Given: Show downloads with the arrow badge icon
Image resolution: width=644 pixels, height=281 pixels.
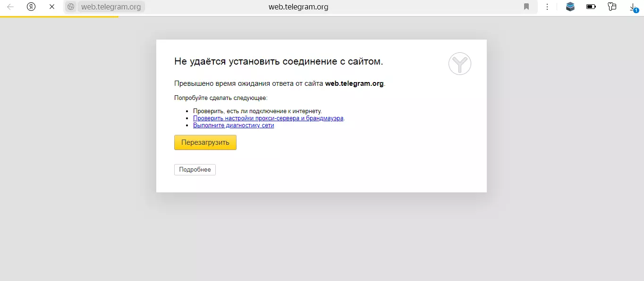Looking at the screenshot, I should (633, 7).
